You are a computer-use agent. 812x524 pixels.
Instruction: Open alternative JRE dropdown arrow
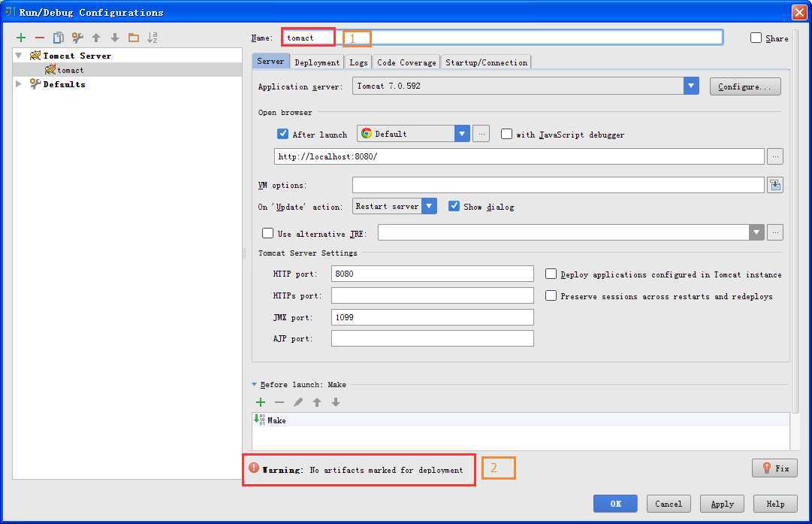pyautogui.click(x=756, y=232)
